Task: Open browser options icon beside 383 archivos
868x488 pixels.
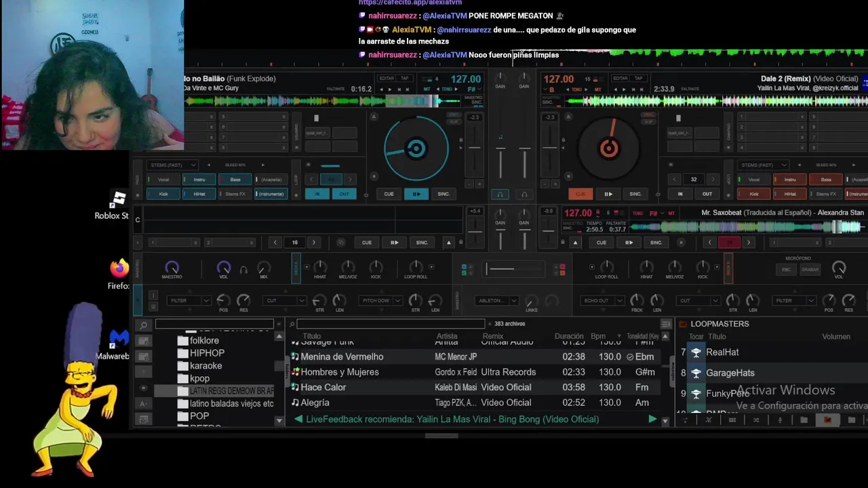Action: point(666,324)
